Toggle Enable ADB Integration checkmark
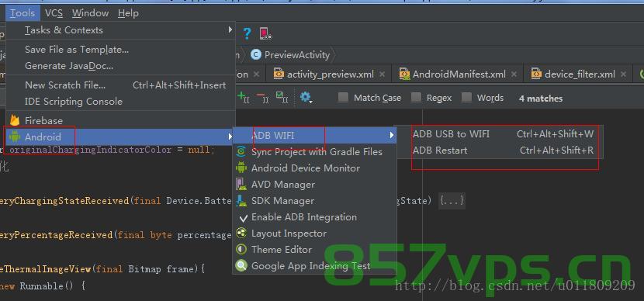The image size is (644, 301). (243, 218)
